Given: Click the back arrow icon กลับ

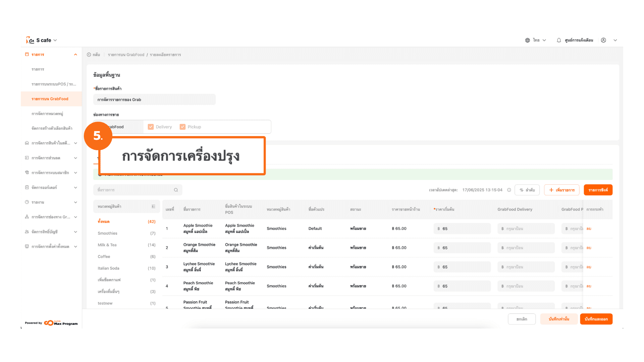Looking at the screenshot, I should coord(89,55).
